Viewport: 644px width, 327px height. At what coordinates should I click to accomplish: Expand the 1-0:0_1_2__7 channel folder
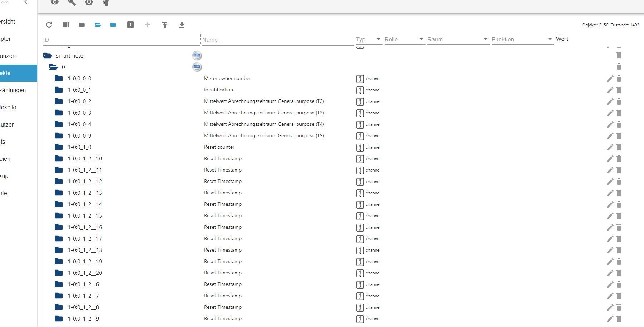[x=59, y=296]
